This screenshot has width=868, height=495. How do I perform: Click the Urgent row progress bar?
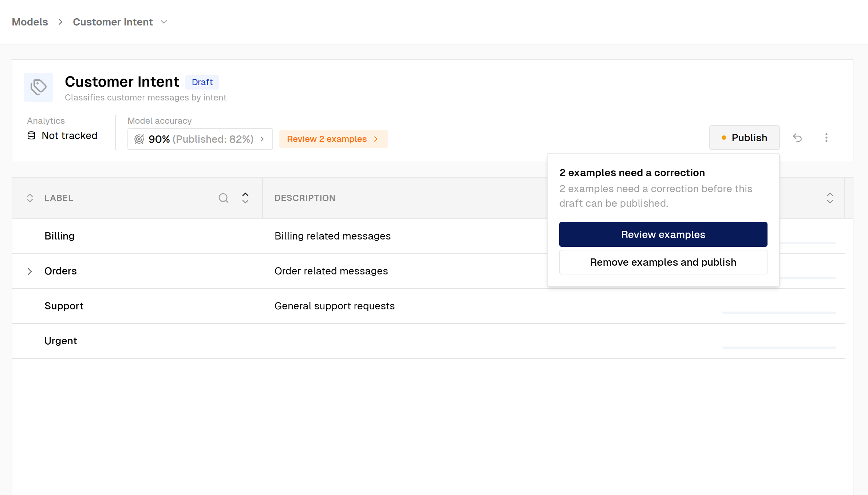[779, 347]
